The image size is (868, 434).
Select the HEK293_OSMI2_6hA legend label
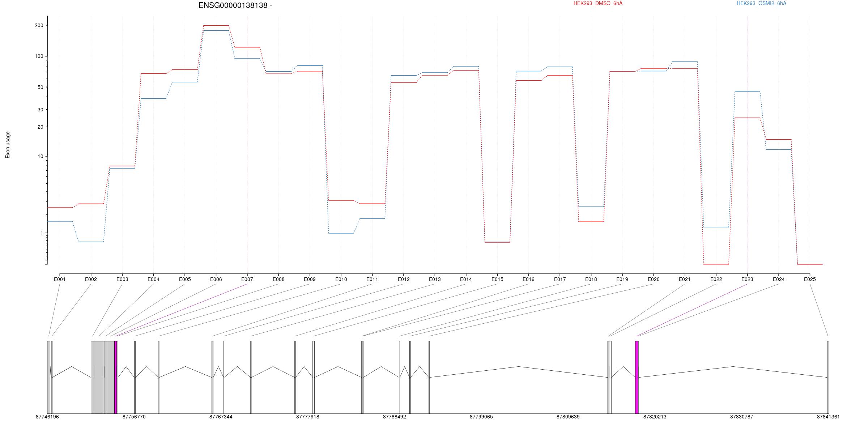tap(761, 3)
